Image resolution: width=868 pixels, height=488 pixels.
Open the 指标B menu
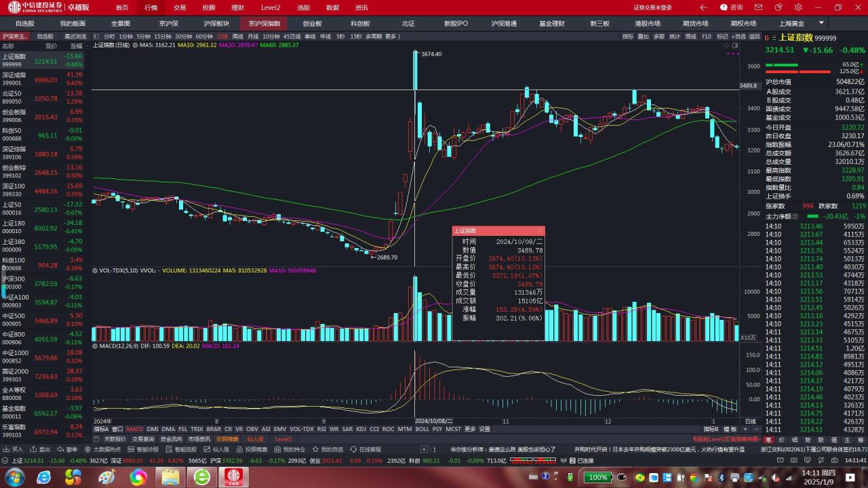pyautogui.click(x=711, y=429)
